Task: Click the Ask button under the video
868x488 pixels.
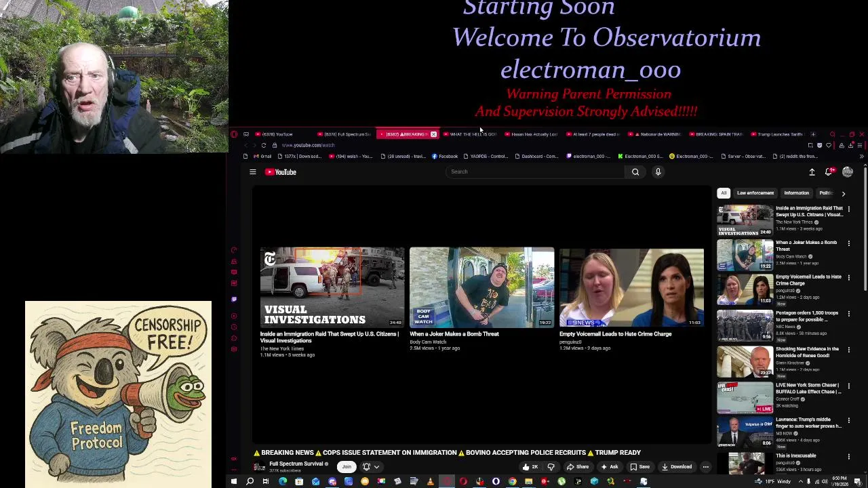Action: [x=610, y=467]
